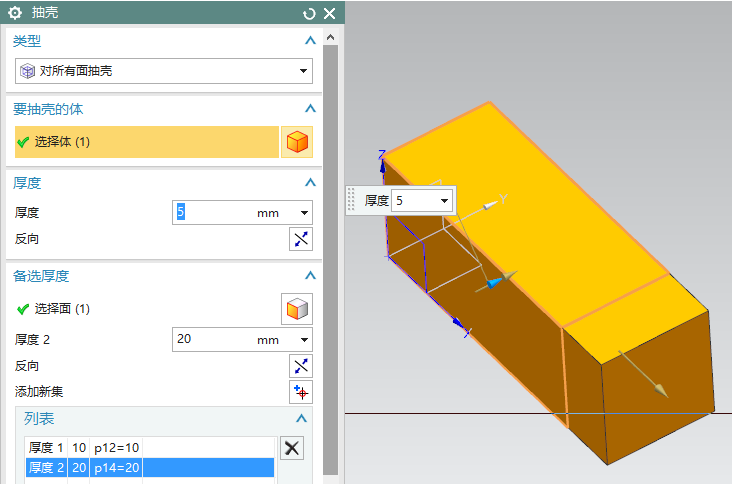Click the reverse direction icon under 厚度
Screen dimensions: 733x484
tap(301, 239)
